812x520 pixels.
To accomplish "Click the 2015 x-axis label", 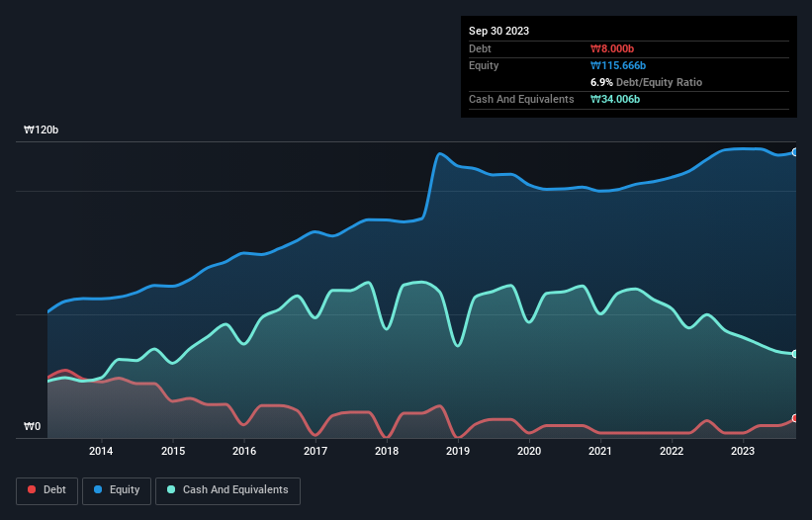I will coord(173,451).
